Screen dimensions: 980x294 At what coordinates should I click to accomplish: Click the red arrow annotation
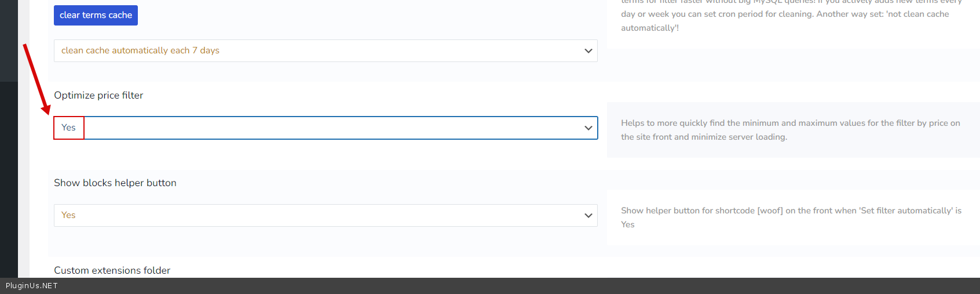36,78
